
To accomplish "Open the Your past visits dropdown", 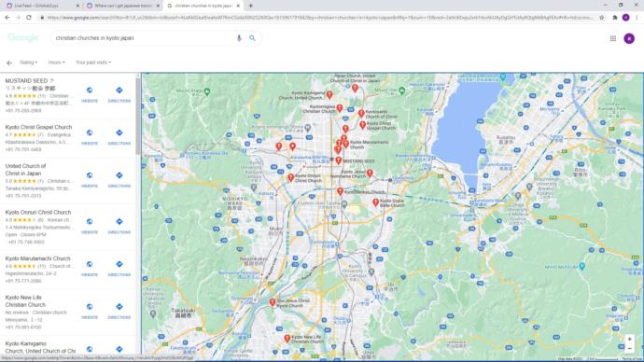I will click(93, 63).
